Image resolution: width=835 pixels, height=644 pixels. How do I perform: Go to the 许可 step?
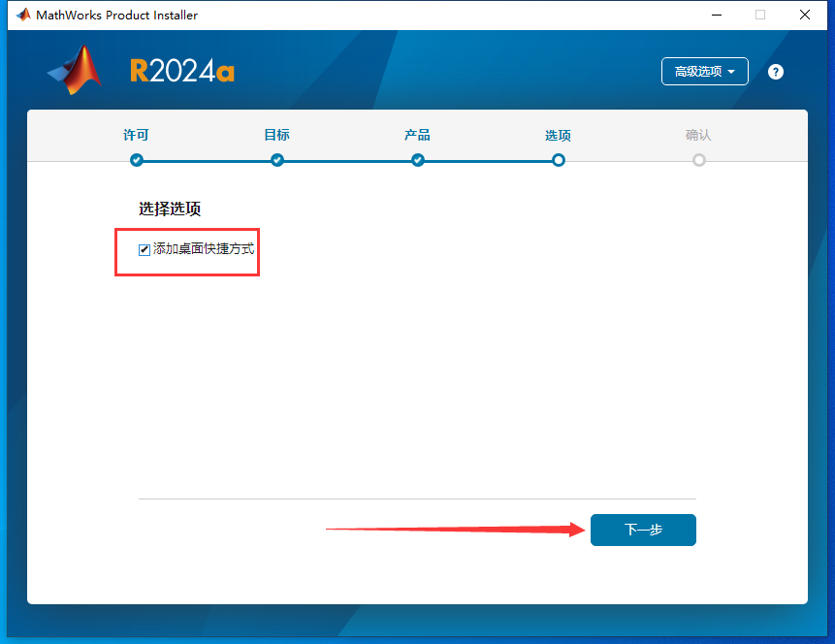(136, 135)
